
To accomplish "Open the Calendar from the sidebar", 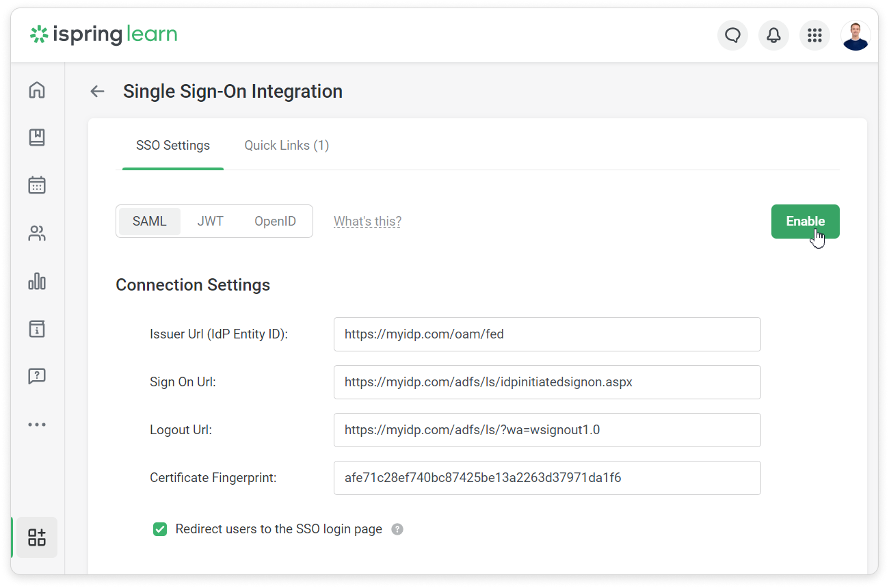I will tap(37, 185).
